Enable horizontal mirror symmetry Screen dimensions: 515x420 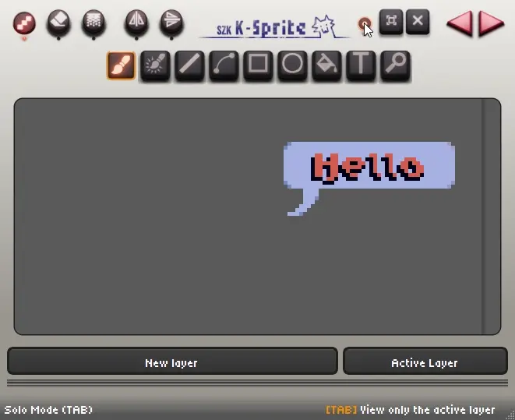click(x=136, y=22)
